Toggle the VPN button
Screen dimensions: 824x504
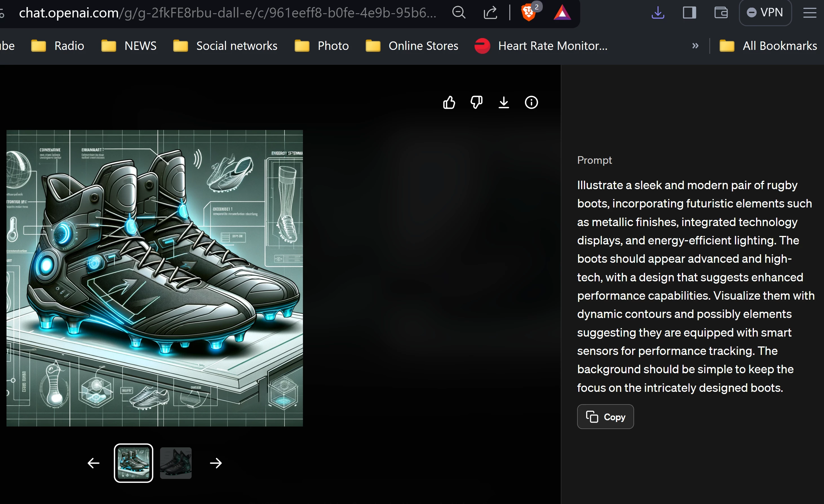(x=765, y=13)
